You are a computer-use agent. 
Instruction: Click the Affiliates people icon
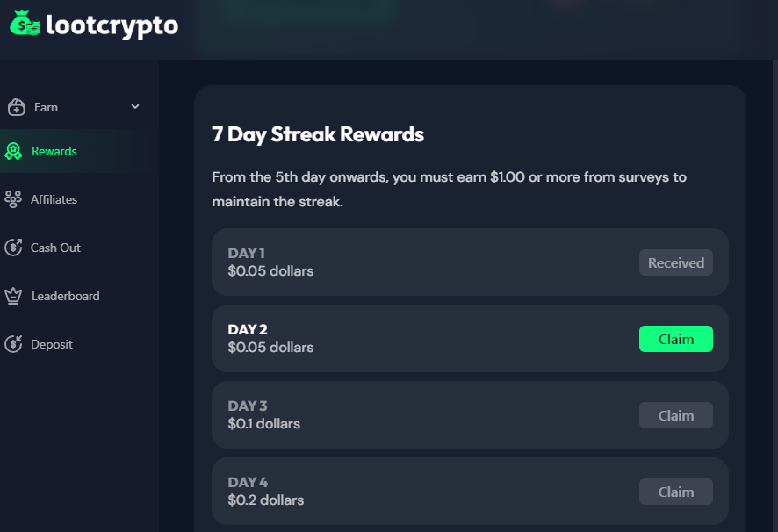[x=13, y=199]
